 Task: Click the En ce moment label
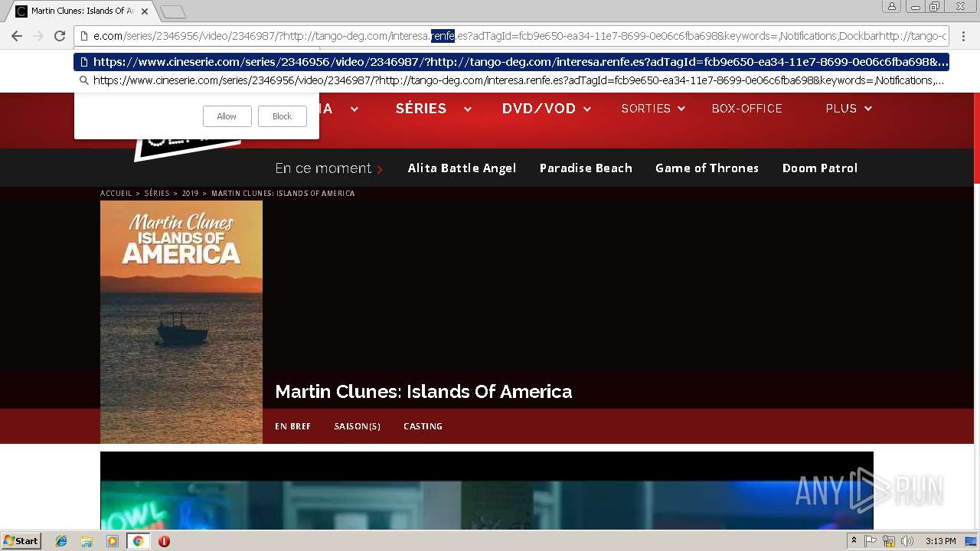pyautogui.click(x=323, y=168)
